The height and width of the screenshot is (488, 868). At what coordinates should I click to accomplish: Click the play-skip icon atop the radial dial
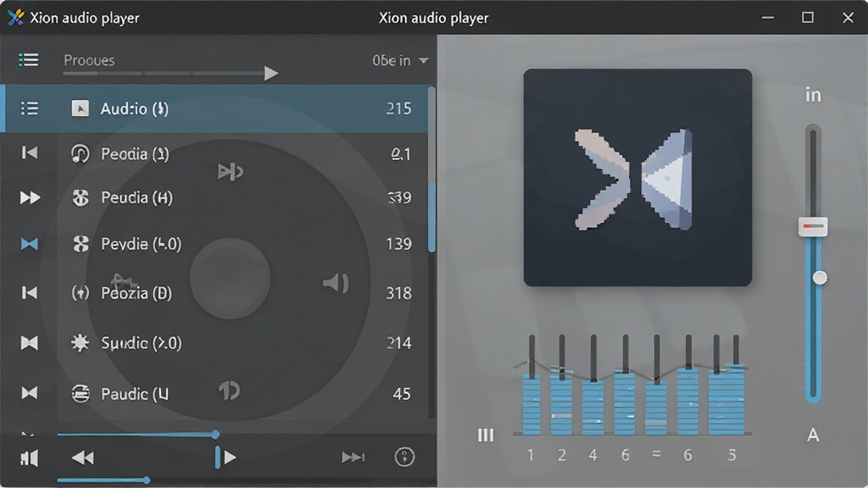[231, 171]
